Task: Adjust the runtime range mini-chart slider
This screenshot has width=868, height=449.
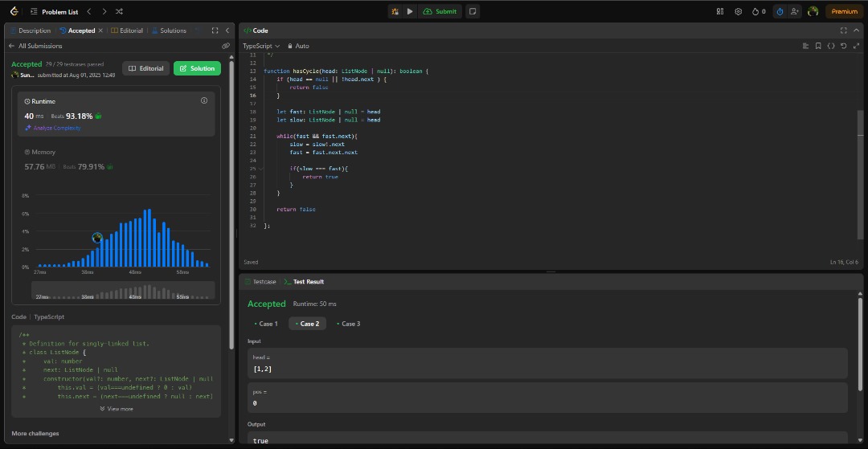Action: coord(123,290)
